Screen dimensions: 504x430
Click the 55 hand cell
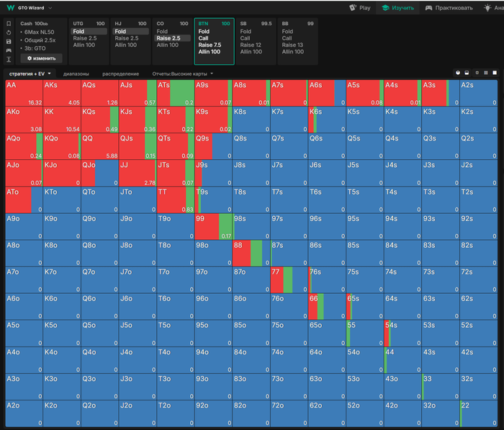pos(365,333)
